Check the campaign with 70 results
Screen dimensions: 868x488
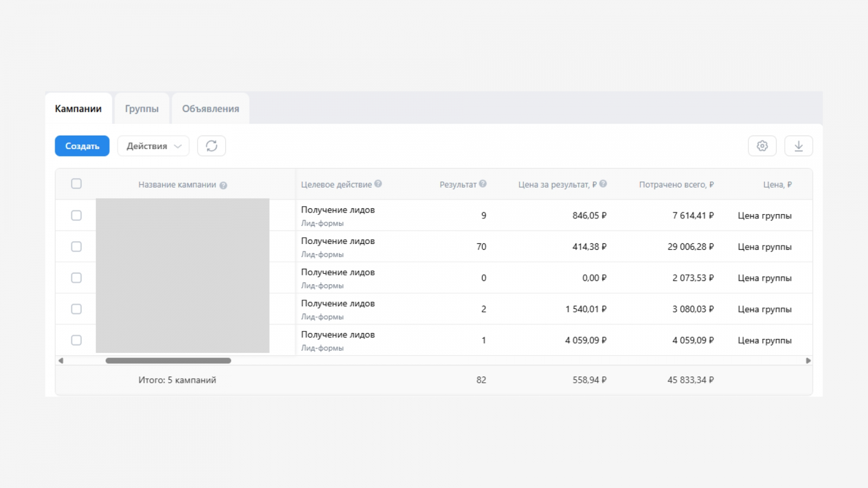tap(76, 247)
